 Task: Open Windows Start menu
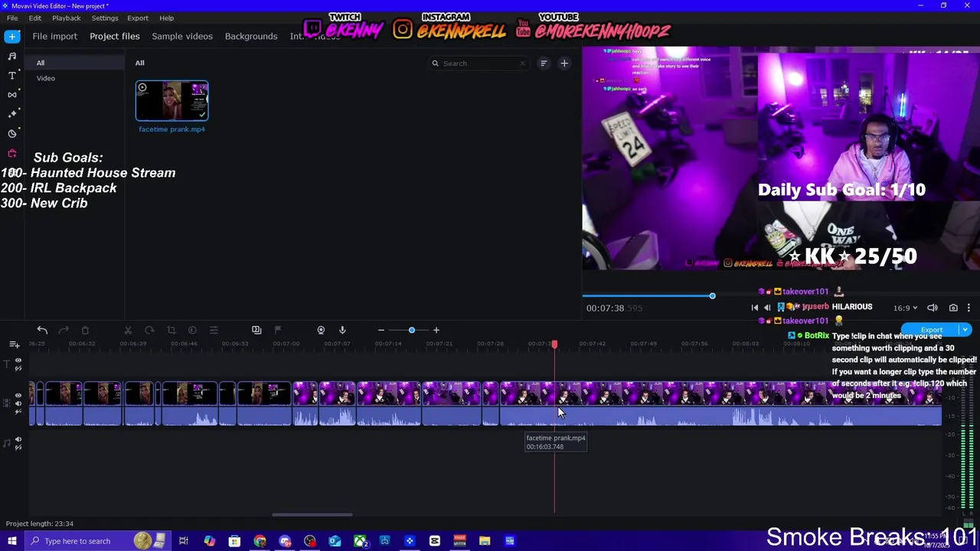12,541
